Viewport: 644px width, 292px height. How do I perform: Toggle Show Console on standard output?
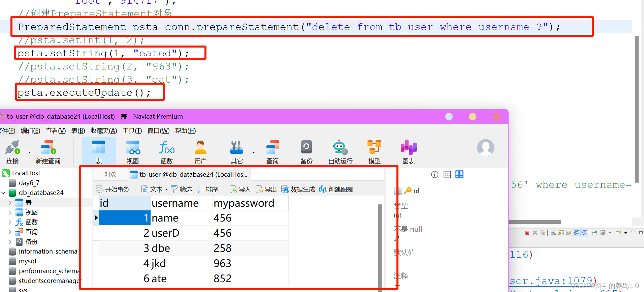click(577, 233)
